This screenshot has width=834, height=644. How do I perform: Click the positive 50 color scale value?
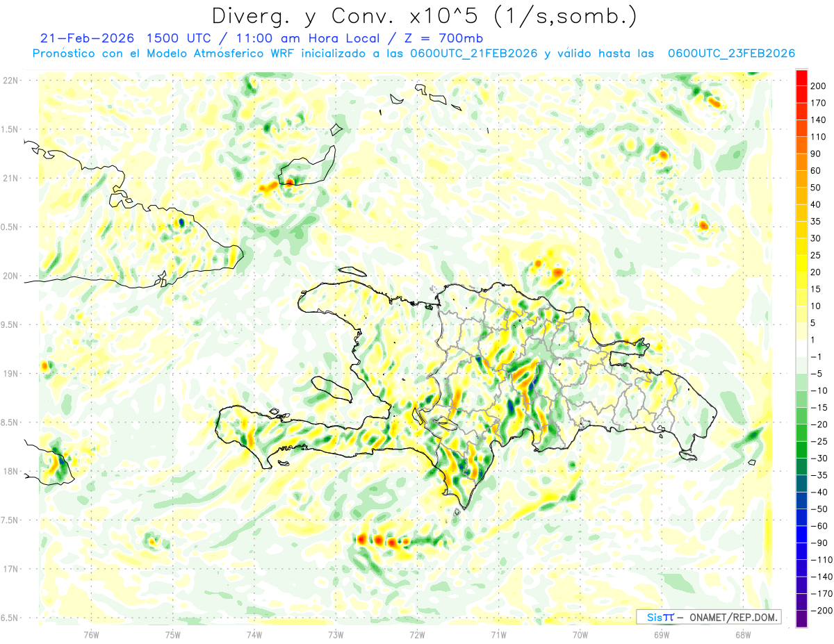[817, 188]
